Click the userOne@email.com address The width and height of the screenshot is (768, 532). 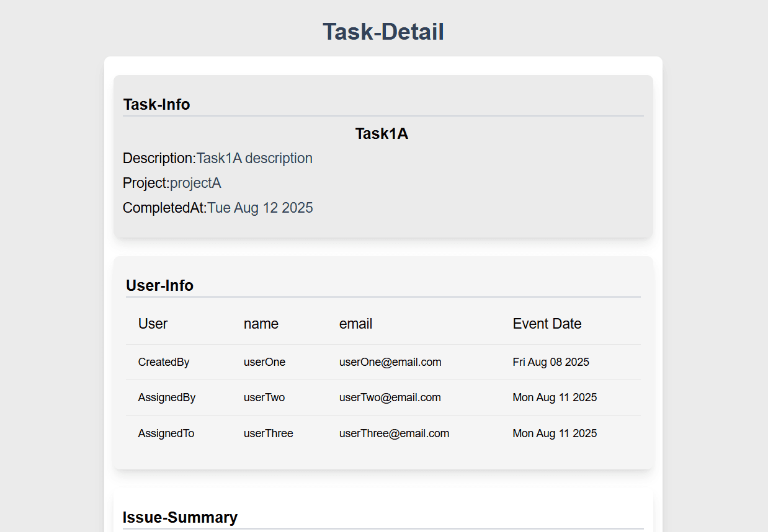[x=390, y=362]
